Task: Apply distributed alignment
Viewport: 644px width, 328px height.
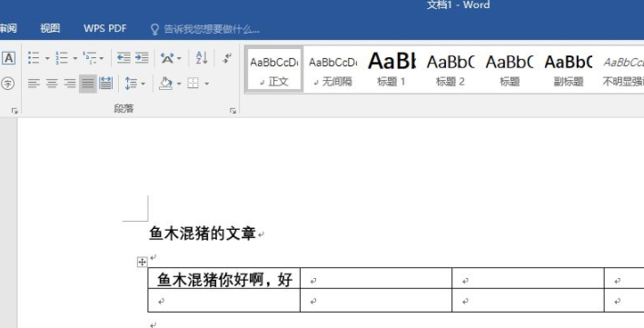Action: coord(106,84)
